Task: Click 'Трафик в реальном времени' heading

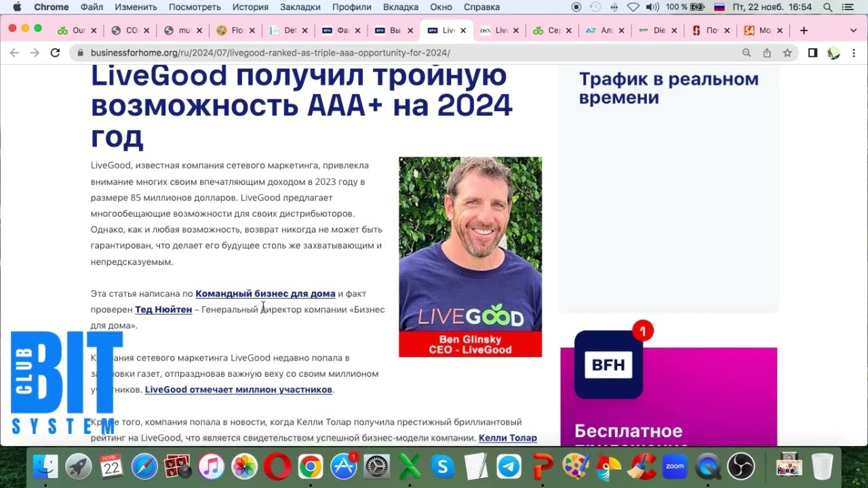Action: [x=669, y=88]
